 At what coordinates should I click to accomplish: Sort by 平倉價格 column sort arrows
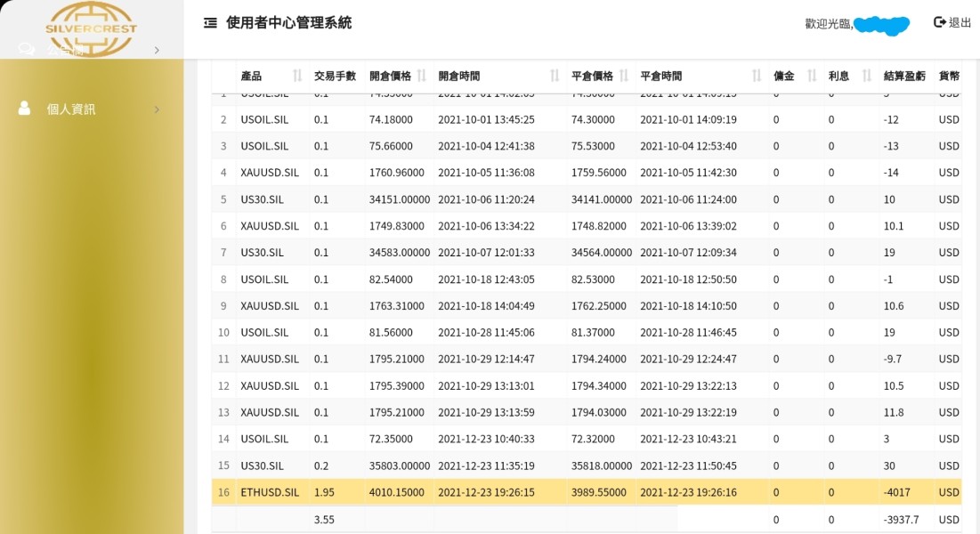click(x=624, y=76)
